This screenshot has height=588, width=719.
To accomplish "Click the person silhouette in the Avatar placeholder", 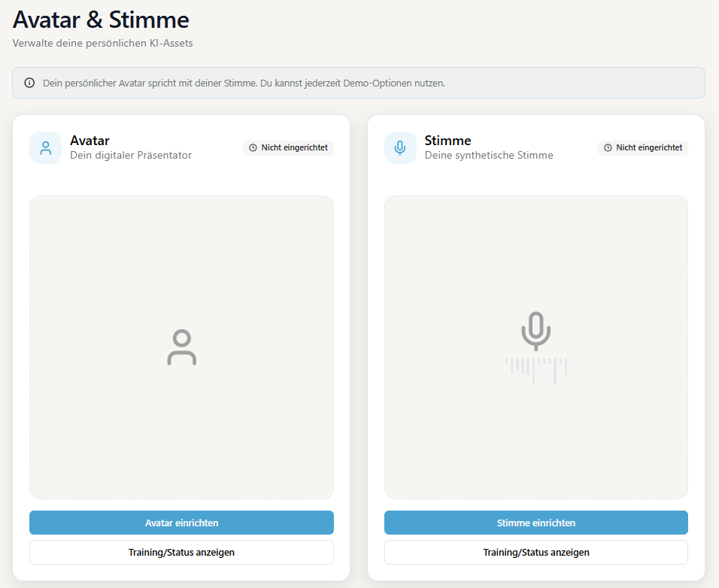I will pos(181,347).
